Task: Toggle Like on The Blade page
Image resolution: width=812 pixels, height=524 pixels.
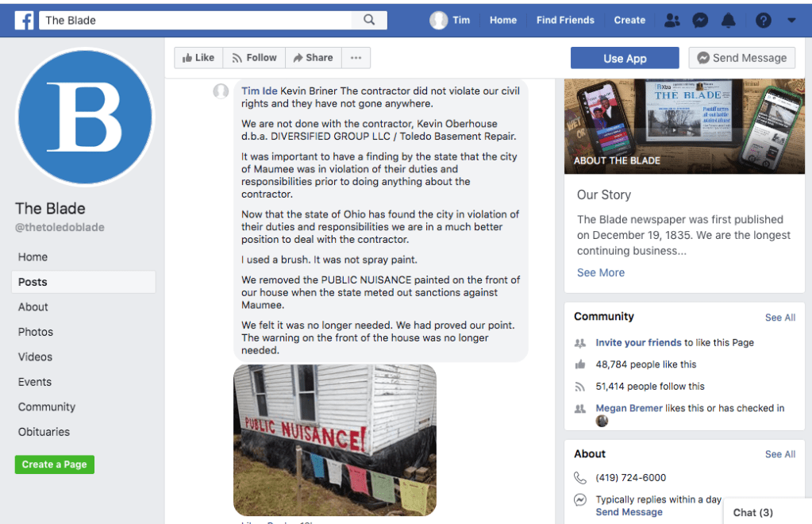Action: point(198,57)
